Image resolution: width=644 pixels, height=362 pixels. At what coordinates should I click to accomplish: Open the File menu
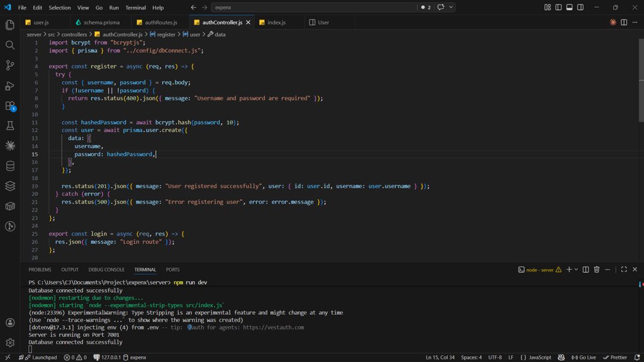22,8
